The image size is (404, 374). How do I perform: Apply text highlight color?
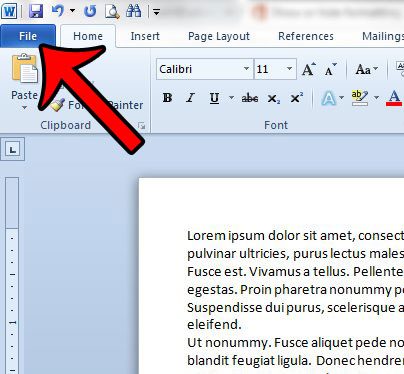[x=359, y=98]
